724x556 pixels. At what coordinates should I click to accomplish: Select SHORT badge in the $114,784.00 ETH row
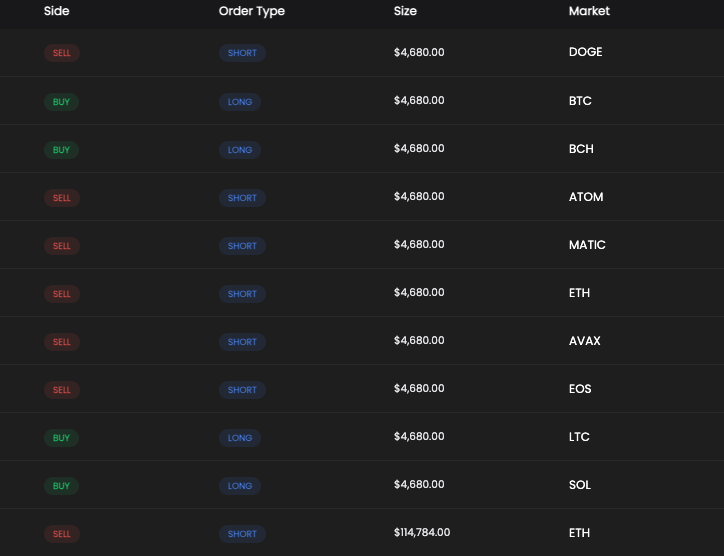pyautogui.click(x=242, y=534)
